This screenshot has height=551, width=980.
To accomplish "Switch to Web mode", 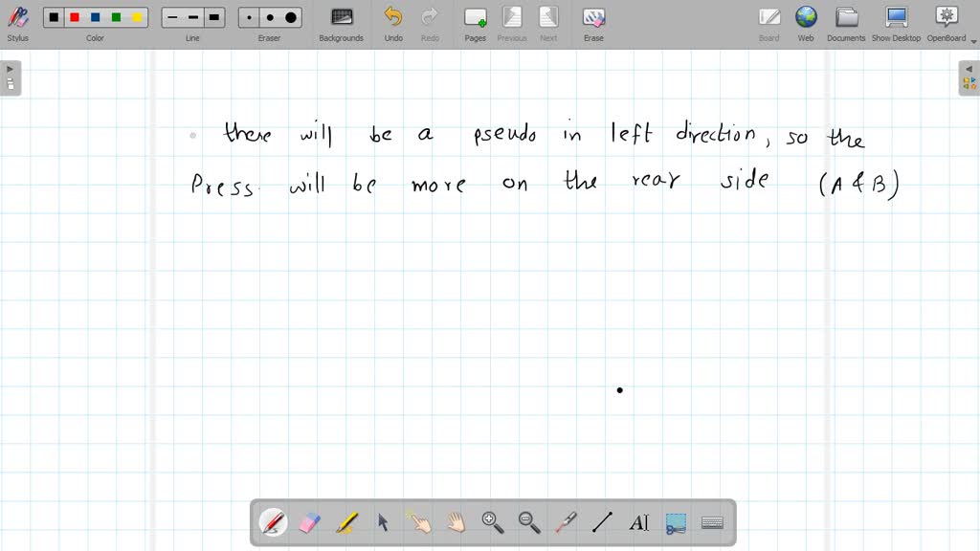I will [806, 24].
